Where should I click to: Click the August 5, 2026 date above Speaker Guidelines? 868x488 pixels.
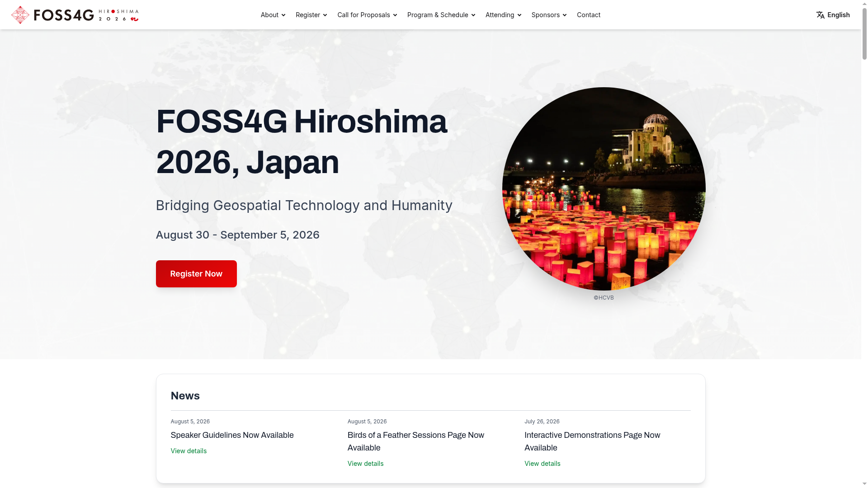pyautogui.click(x=190, y=422)
